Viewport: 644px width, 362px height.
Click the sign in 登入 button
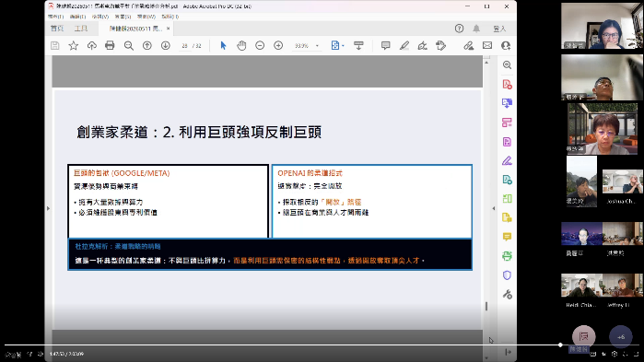[499, 29]
